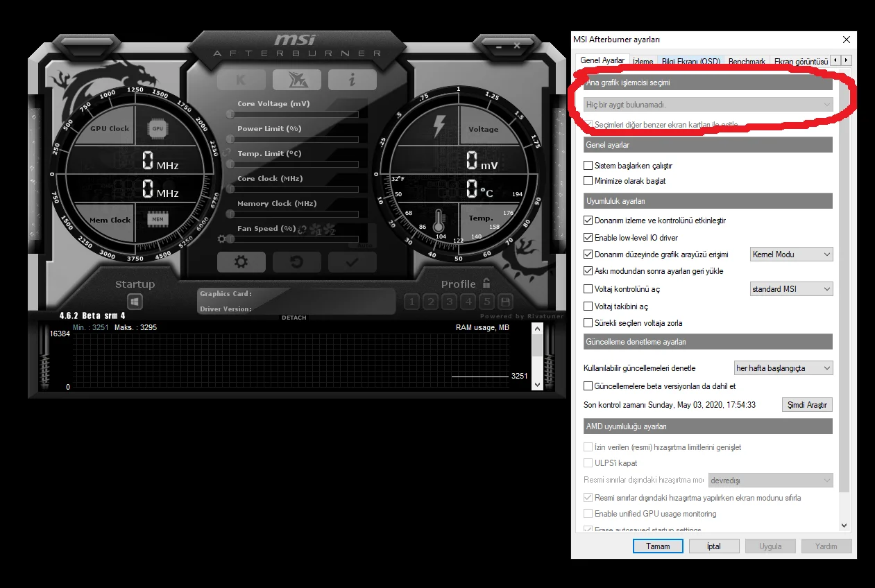The image size is (875, 588).
Task: Open the OC Scanner jet icon
Action: [296, 80]
